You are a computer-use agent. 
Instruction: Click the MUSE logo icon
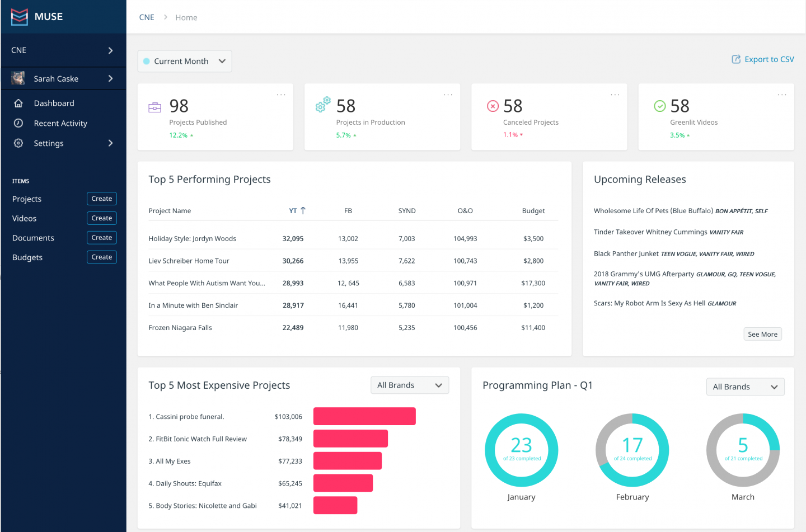[x=20, y=17]
